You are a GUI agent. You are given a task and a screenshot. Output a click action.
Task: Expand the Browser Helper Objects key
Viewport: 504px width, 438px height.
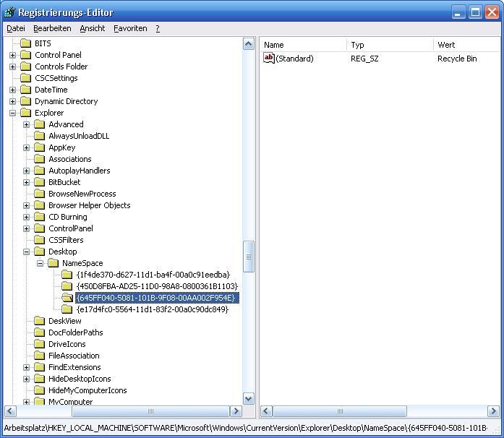[26, 206]
